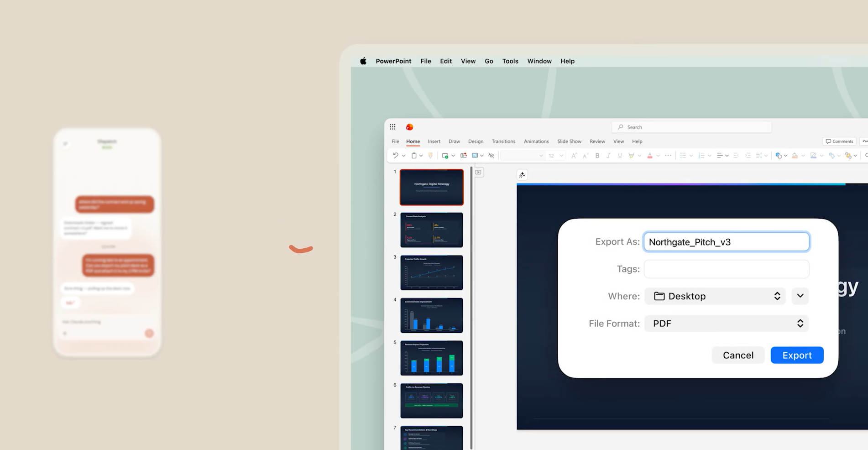Open the File Format stepper control

tap(800, 323)
